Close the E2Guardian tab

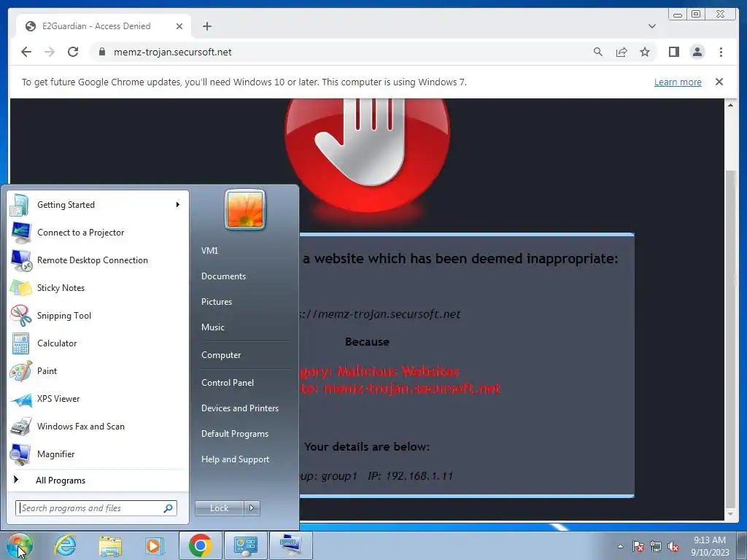pos(179,26)
